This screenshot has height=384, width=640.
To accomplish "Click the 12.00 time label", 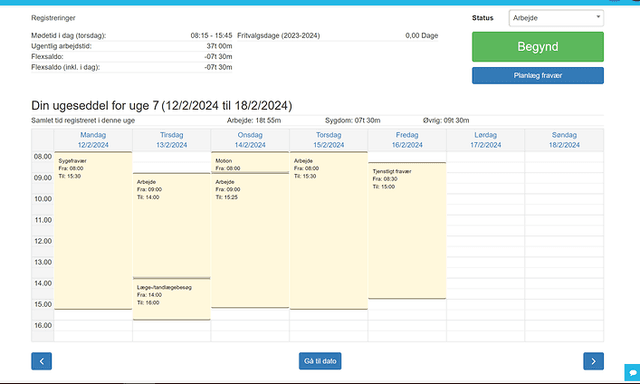I will (x=43, y=241).
